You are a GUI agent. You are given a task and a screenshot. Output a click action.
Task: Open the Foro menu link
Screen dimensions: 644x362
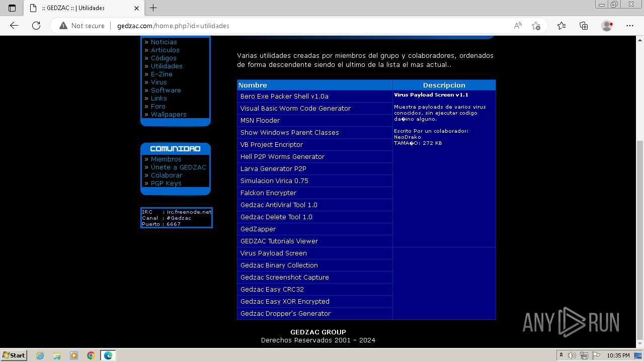[158, 106]
